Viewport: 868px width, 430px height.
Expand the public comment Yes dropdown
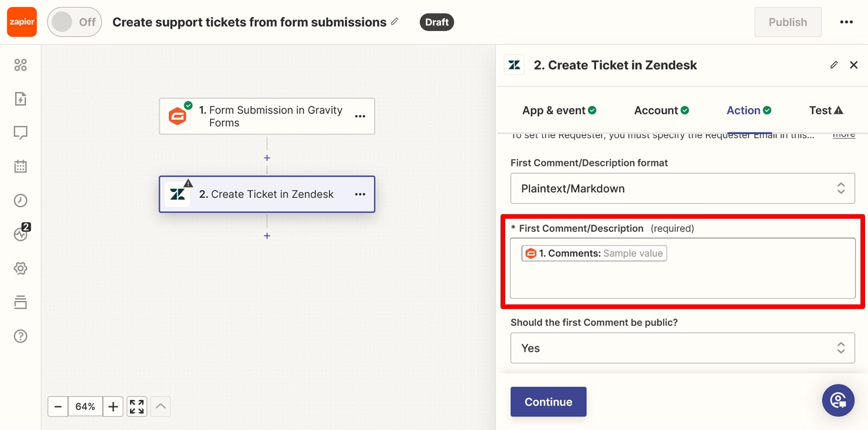[682, 348]
